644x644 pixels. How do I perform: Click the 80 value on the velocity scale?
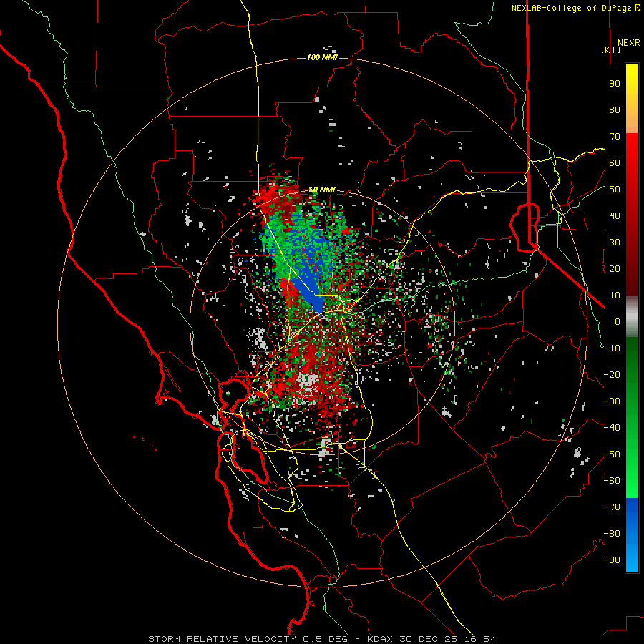pyautogui.click(x=615, y=110)
